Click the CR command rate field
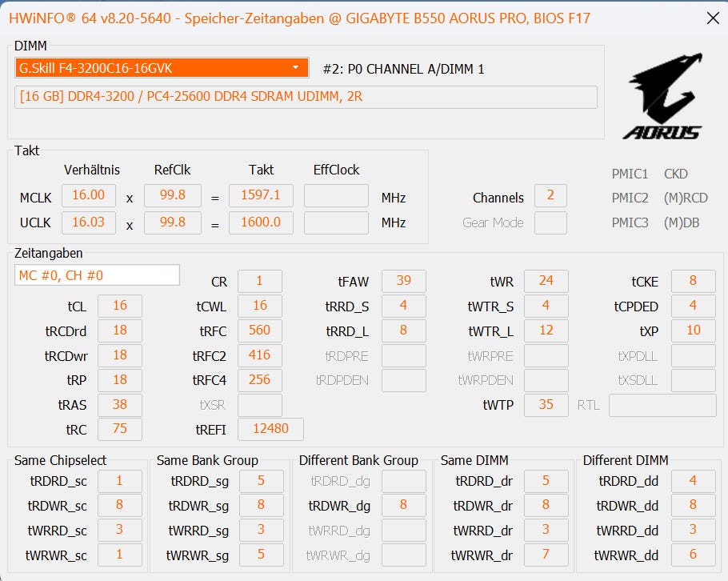Viewport: 728px width, 581px height. pos(260,281)
